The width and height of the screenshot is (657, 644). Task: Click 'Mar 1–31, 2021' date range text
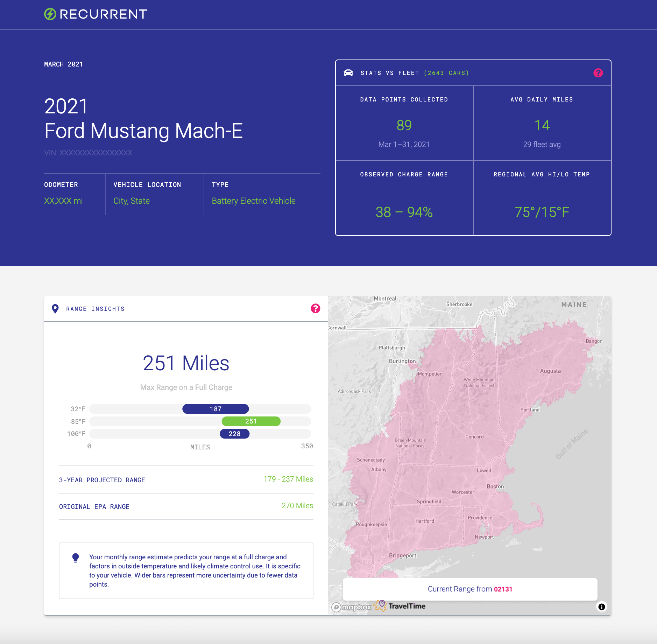[404, 144]
